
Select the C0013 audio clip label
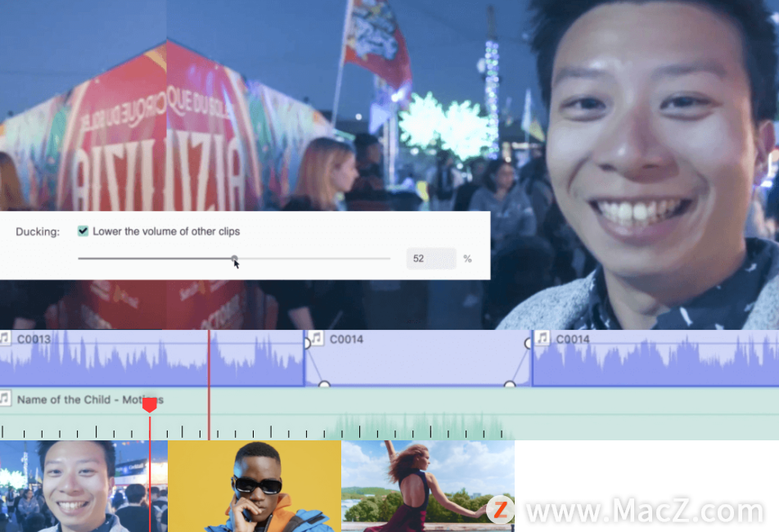click(34, 340)
